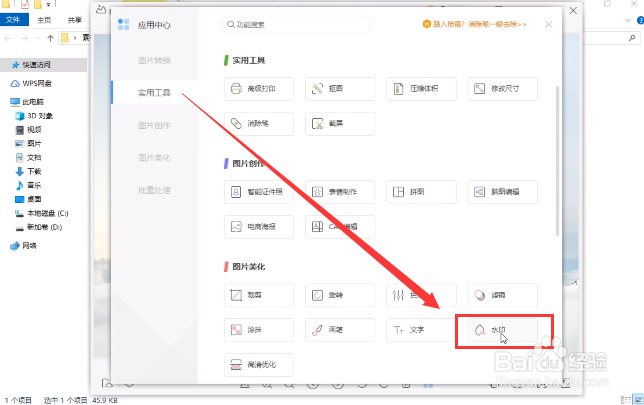
Task: Select 此电脑 in Explorer sidebar
Action: point(27,102)
